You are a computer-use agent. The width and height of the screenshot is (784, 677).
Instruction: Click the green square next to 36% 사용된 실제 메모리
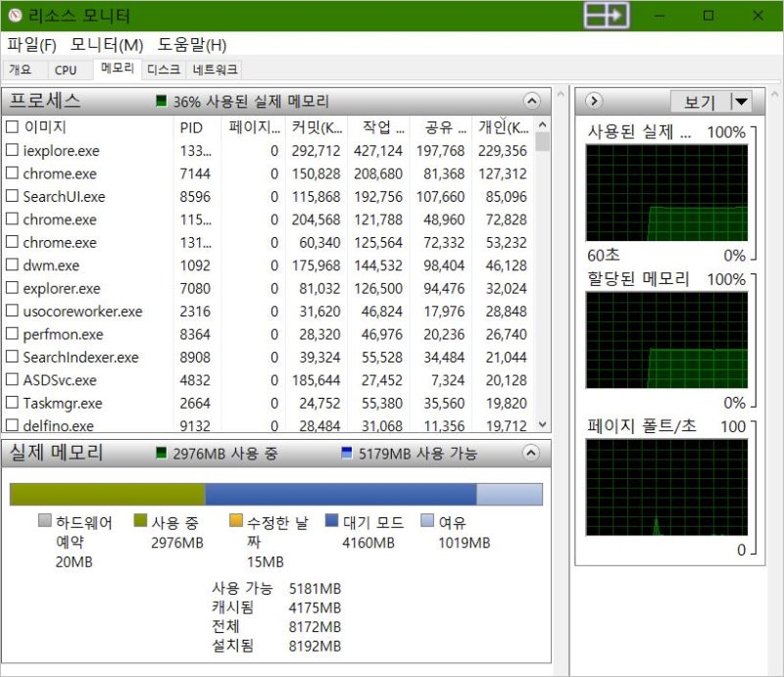(161, 101)
